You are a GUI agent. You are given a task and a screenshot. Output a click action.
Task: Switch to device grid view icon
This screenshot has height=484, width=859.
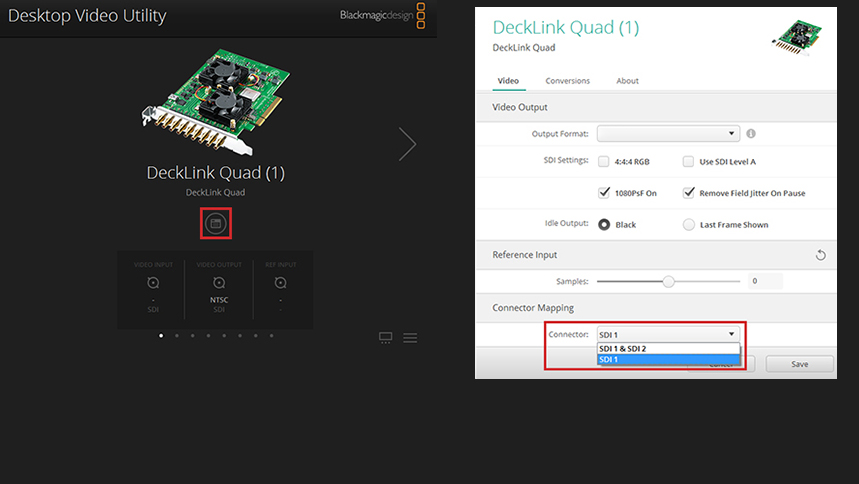[386, 338]
